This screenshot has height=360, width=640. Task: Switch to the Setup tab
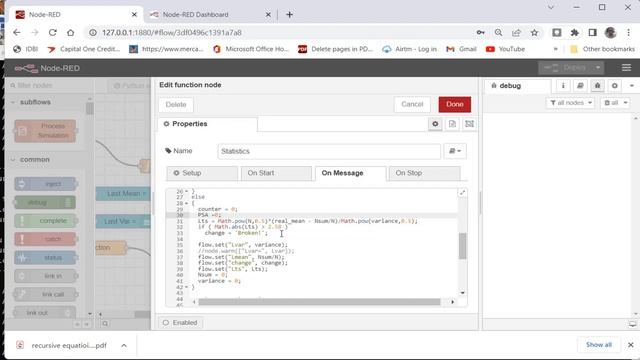tap(202, 173)
